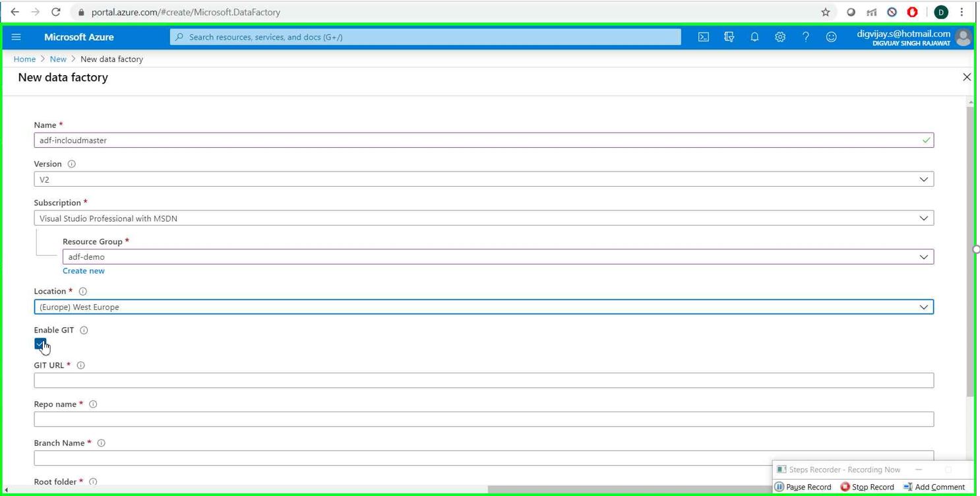Click the Repo name input field
Image resolution: width=980 pixels, height=496 pixels.
coord(483,419)
